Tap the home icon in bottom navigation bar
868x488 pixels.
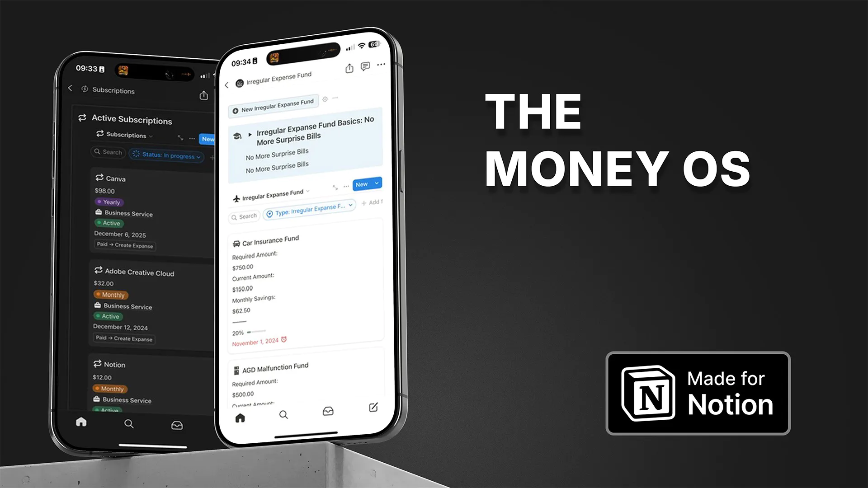coord(240,417)
